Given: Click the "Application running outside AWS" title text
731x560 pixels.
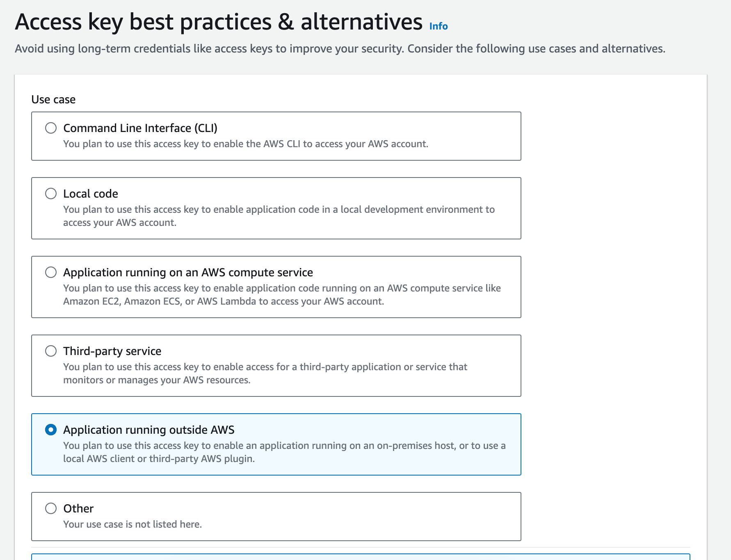Looking at the screenshot, I should click(x=148, y=430).
